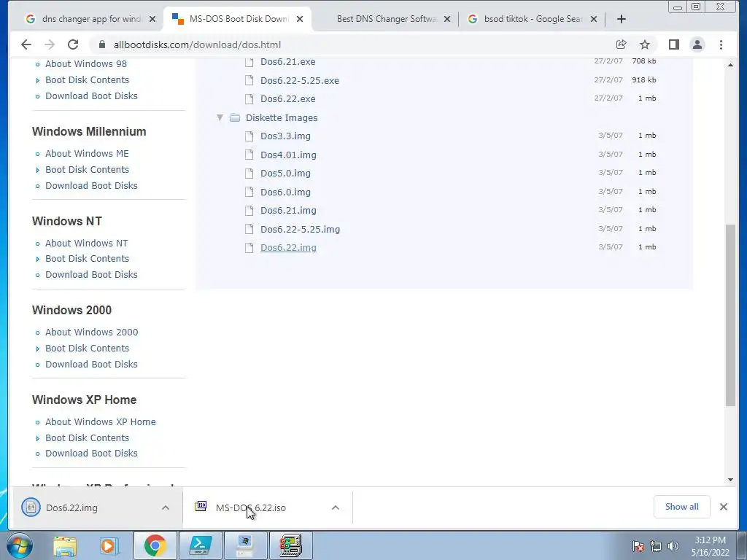The height and width of the screenshot is (560, 747).
Task: Download Dos6.21.img
Action: point(288,211)
